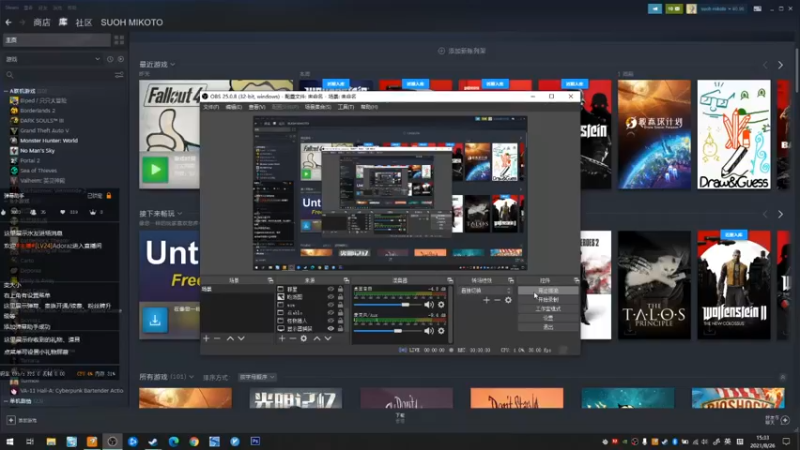
Task: Open desktop audio settings gear in mixer
Action: 441,305
